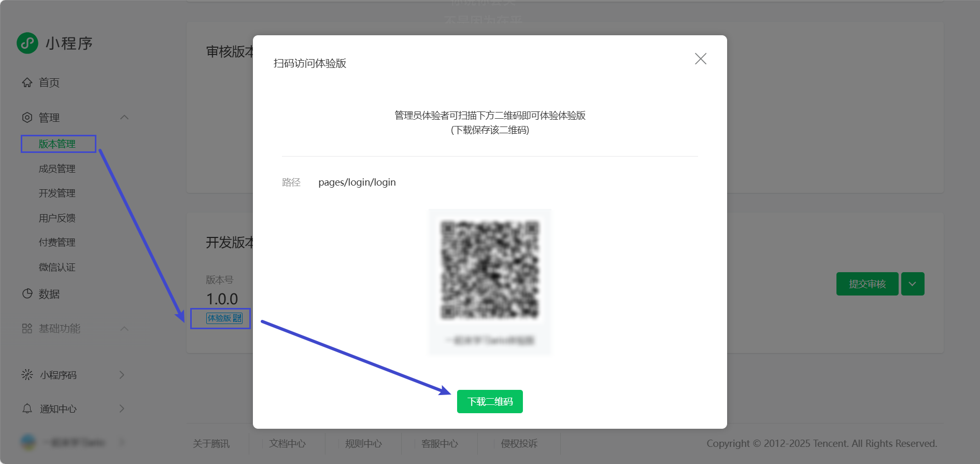
Task: Click the green mini program logo icon
Action: tap(27, 43)
